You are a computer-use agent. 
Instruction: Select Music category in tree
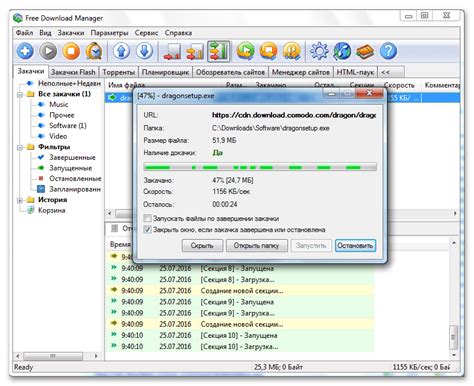(x=59, y=104)
